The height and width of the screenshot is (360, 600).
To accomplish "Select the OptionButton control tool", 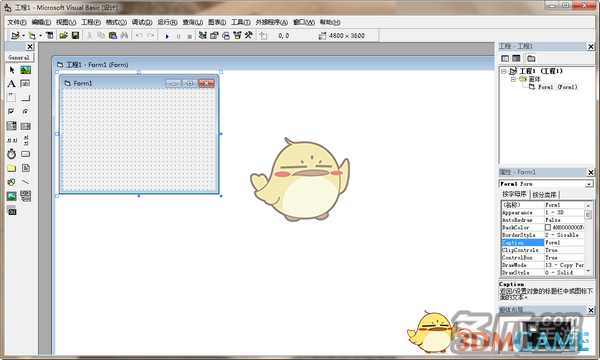I will [26, 111].
